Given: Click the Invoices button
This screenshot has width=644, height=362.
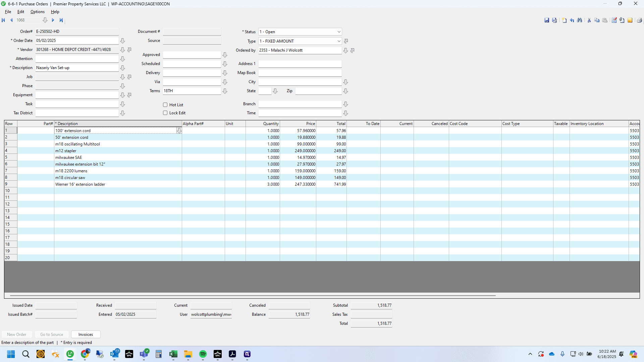Looking at the screenshot, I should click(x=86, y=335).
